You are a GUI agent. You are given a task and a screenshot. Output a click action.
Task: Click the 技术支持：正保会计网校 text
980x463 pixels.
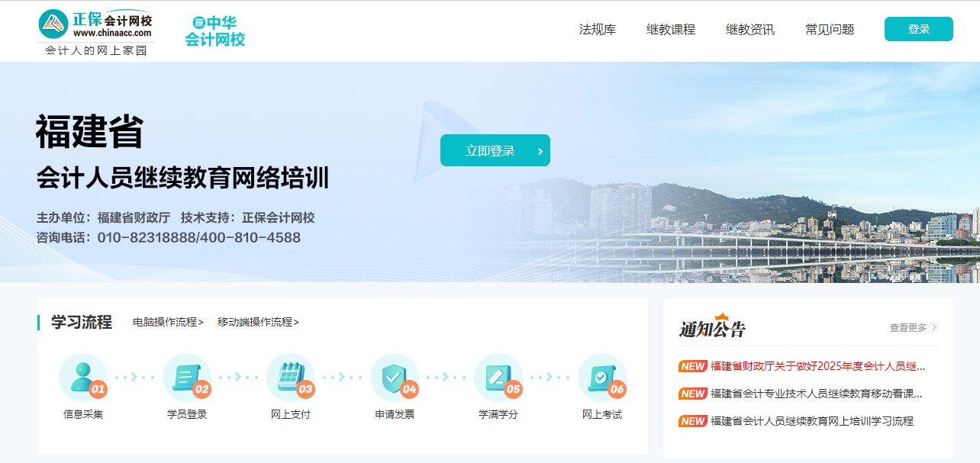click(248, 217)
